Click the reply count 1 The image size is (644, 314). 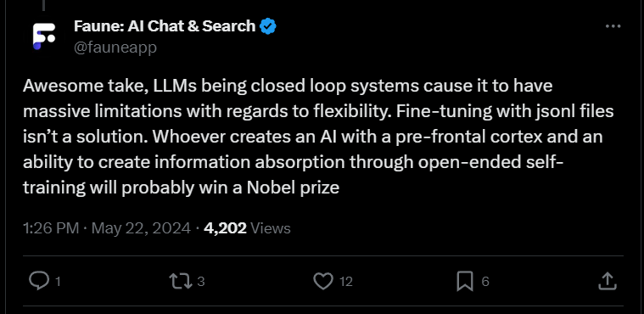pos(58,282)
